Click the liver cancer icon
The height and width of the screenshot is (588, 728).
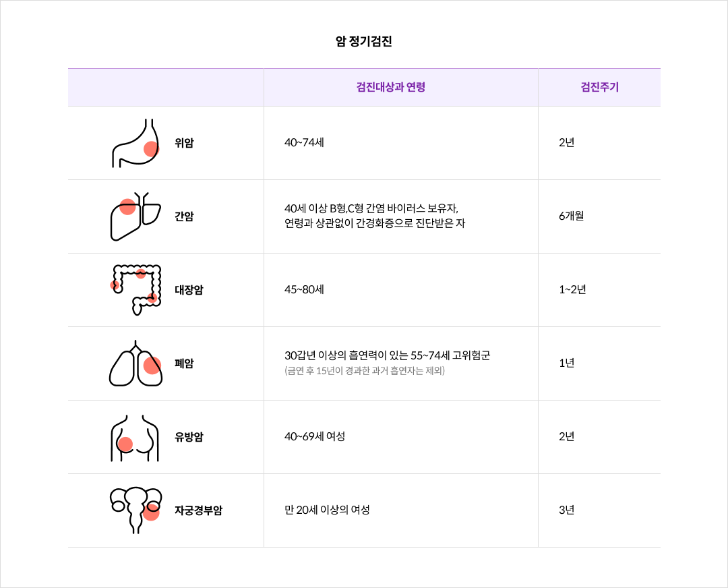point(135,216)
